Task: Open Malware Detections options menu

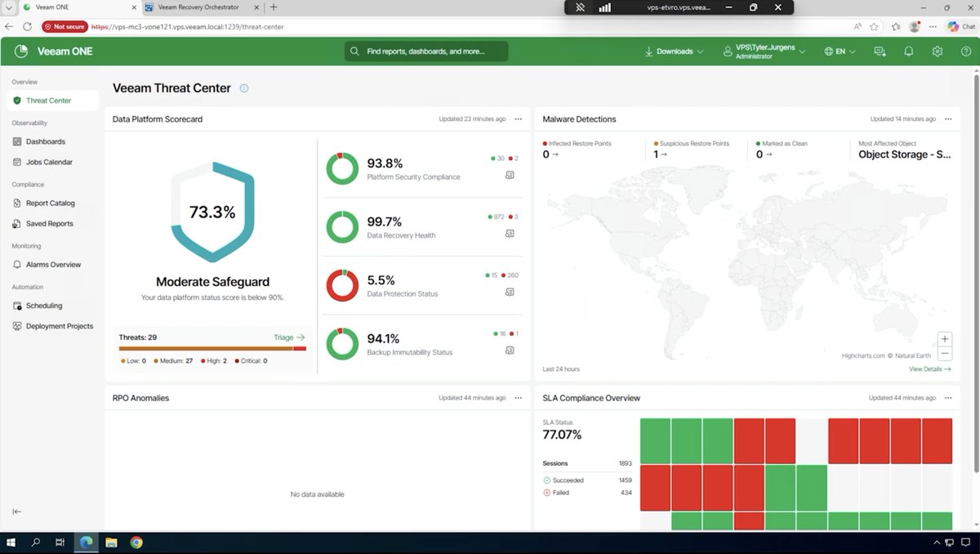Action: coord(948,119)
